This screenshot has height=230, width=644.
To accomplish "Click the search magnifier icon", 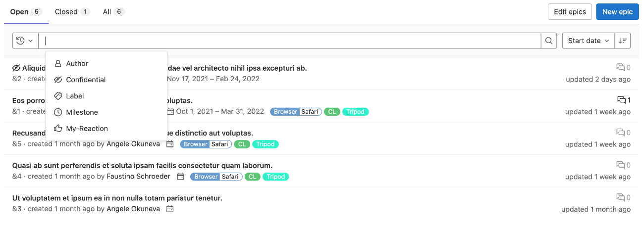I will pyautogui.click(x=548, y=41).
